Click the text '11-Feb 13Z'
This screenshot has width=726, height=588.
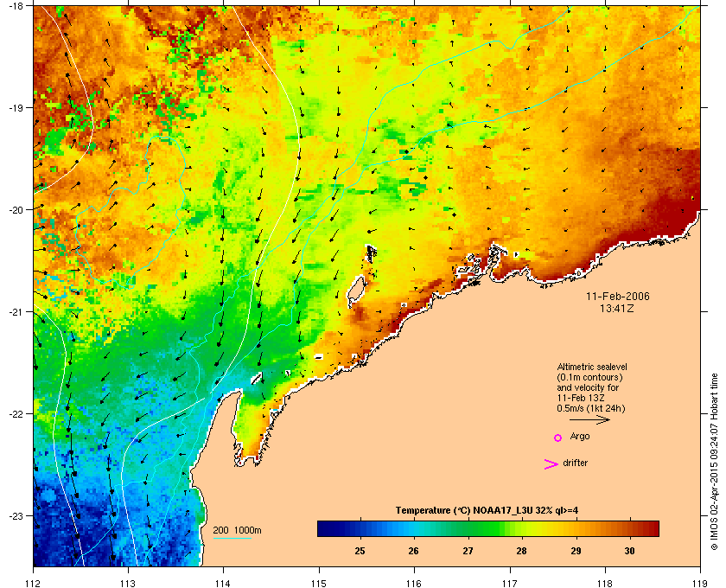(581, 398)
